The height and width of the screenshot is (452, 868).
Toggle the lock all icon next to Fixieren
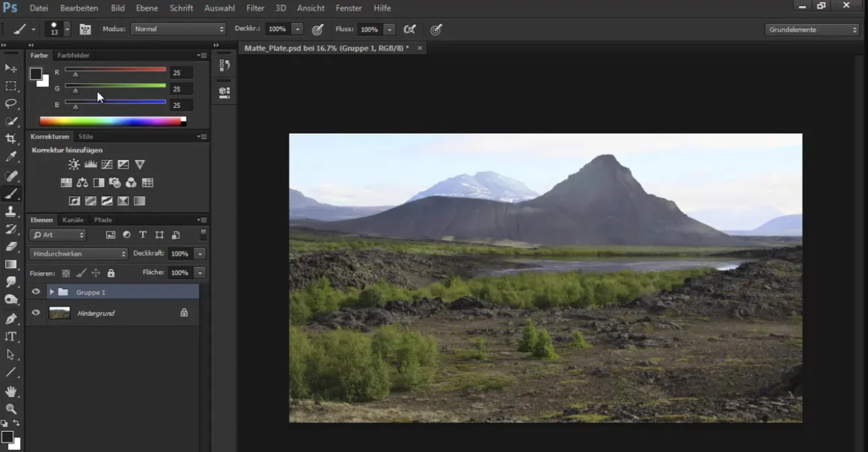[111, 273]
